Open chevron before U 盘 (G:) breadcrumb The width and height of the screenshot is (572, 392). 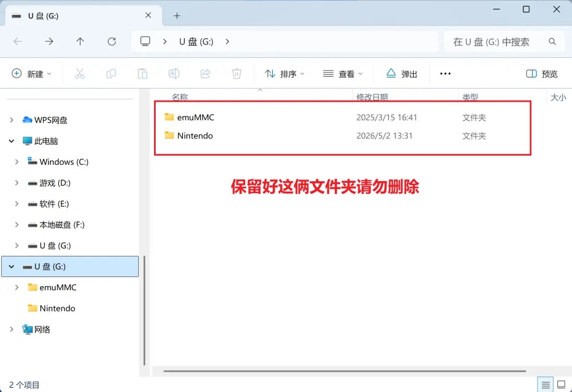click(165, 42)
